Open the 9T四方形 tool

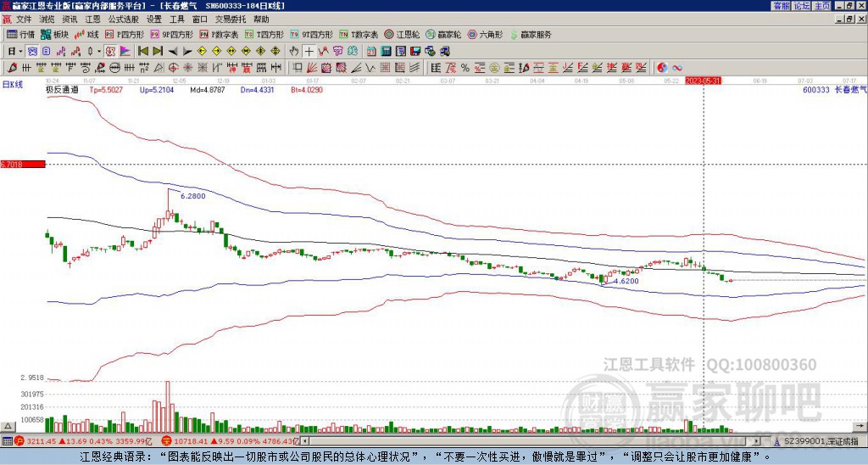(x=312, y=34)
